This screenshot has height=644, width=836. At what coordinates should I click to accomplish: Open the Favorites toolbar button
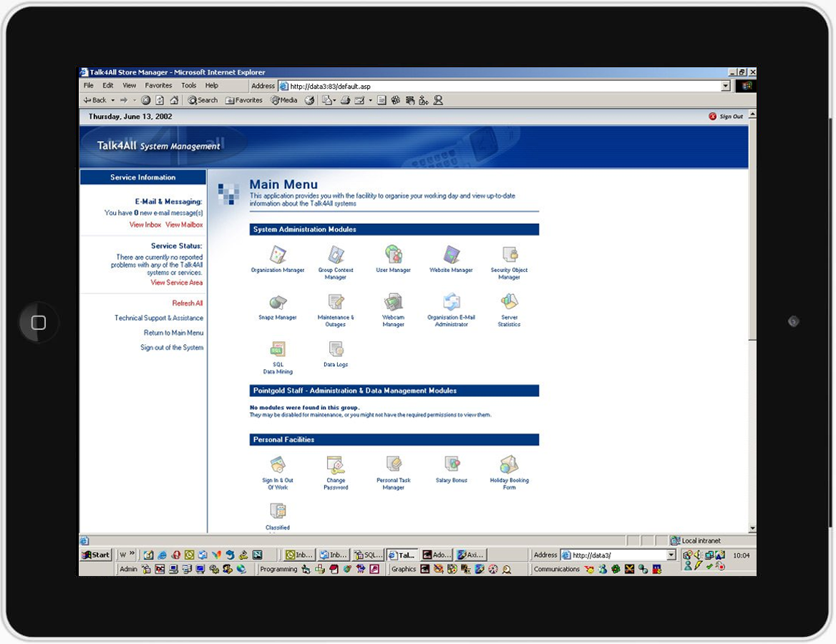click(x=243, y=100)
